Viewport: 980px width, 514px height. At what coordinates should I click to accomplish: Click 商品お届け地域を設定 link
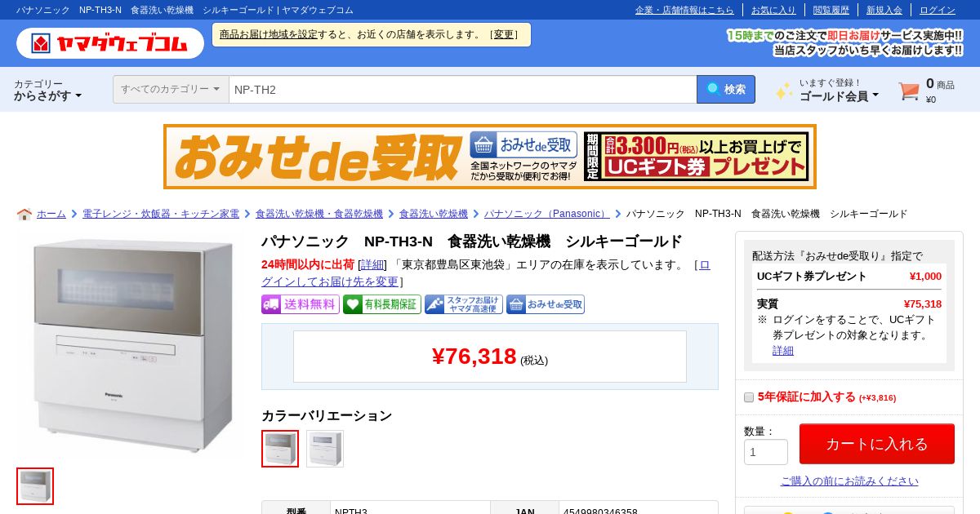point(269,34)
